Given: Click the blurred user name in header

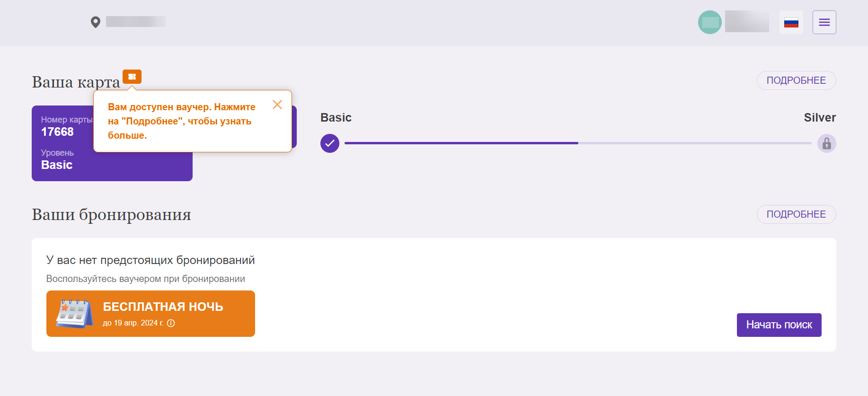Looking at the screenshot, I should pyautogui.click(x=747, y=22).
